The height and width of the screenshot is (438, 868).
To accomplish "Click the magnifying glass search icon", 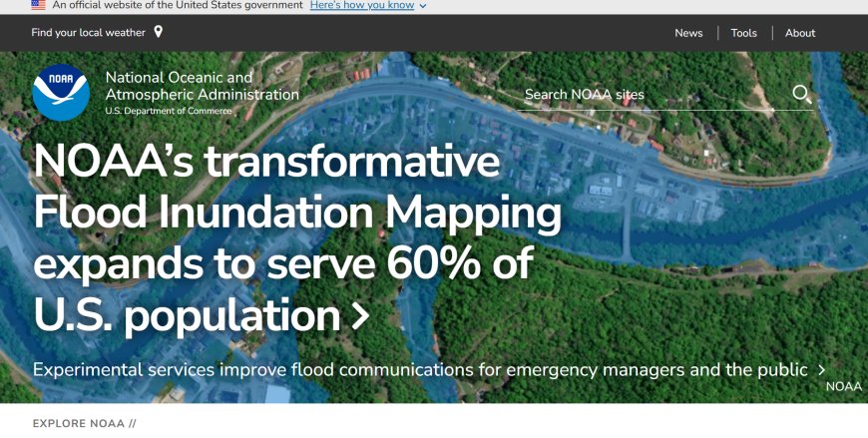I will point(801,94).
